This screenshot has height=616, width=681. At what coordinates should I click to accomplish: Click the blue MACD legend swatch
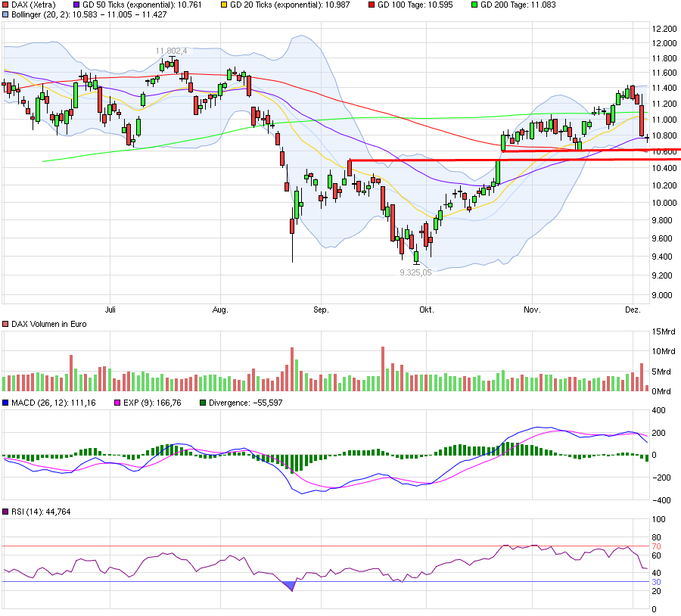pos(5,403)
